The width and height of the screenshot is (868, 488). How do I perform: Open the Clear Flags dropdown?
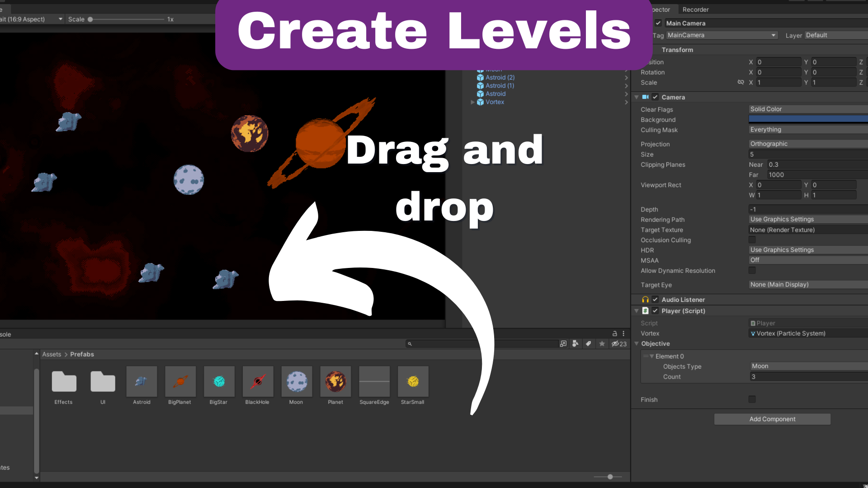807,109
